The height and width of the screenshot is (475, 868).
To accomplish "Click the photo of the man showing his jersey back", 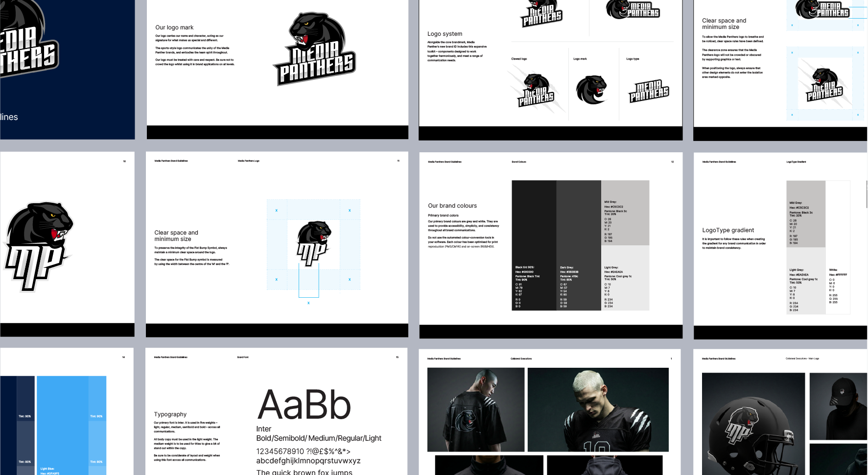I will (476, 410).
